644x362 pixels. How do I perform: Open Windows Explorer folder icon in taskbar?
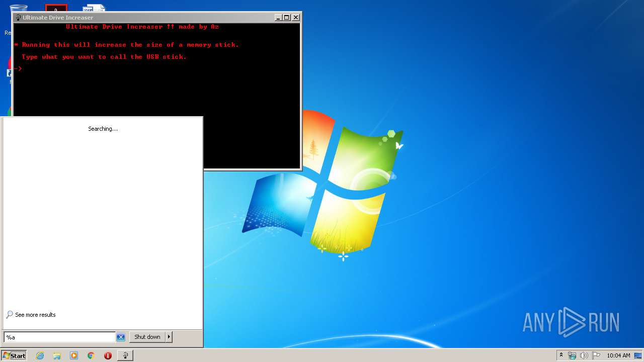57,355
